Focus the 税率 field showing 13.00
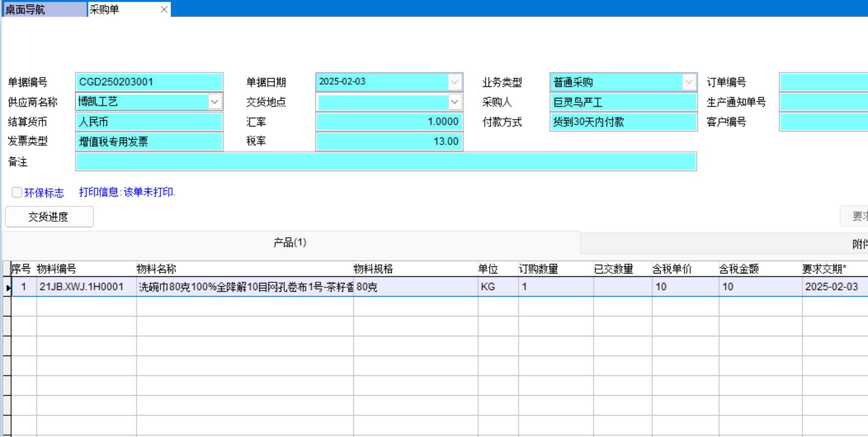868x437 pixels. [389, 141]
